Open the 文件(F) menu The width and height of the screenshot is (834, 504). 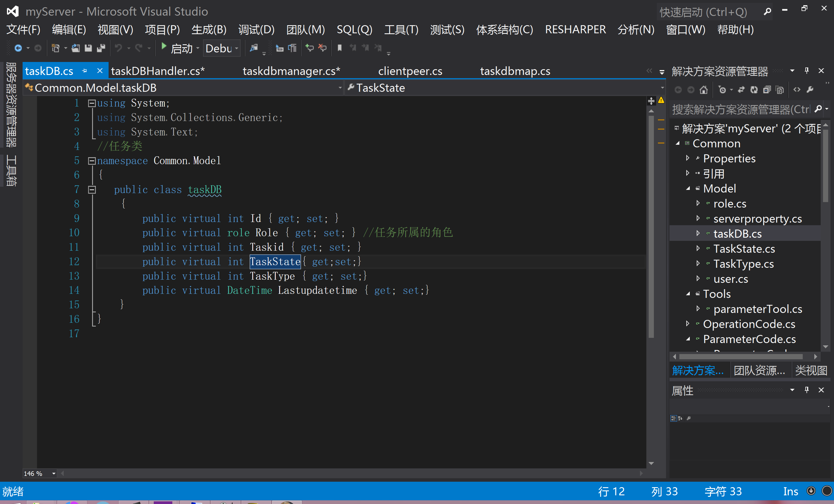tap(23, 30)
